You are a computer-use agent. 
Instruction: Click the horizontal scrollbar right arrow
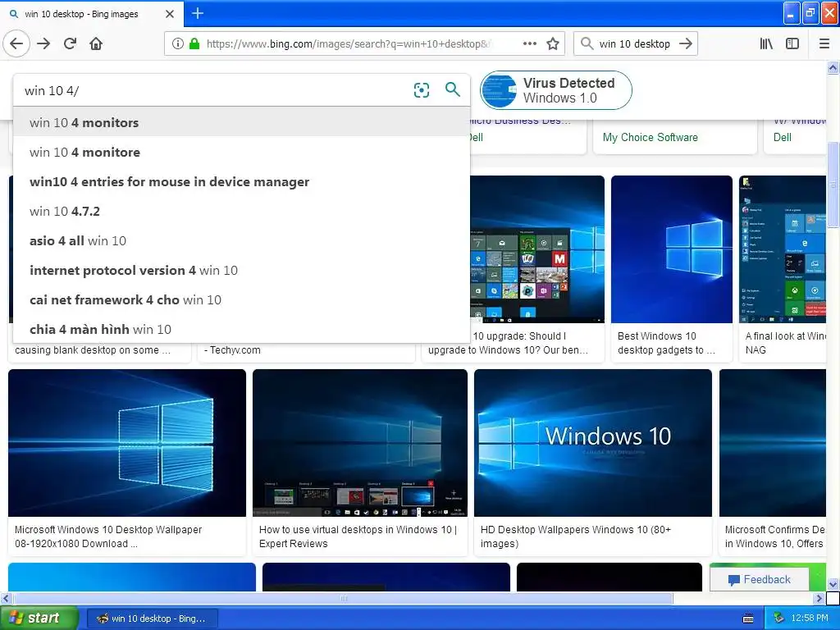[819, 598]
